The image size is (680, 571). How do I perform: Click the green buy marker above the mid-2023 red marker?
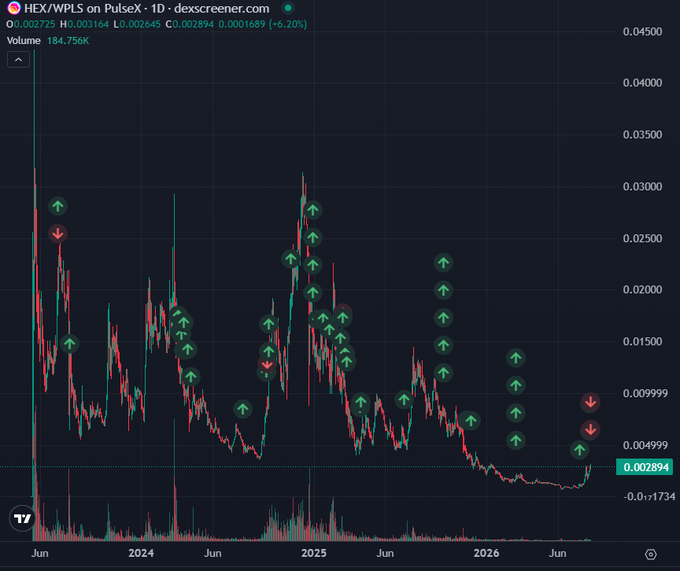pyautogui.click(x=58, y=206)
